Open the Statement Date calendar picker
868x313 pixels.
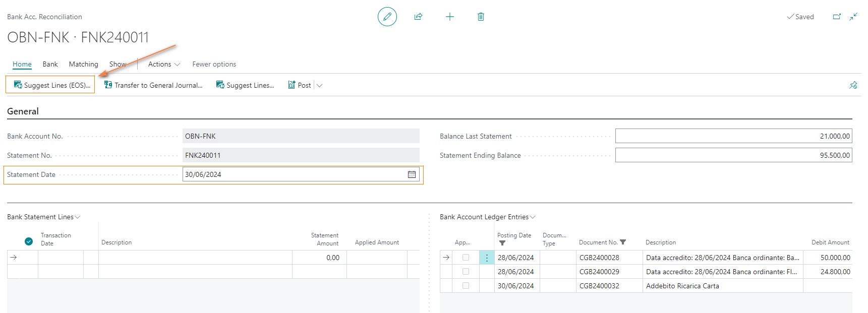coord(412,174)
